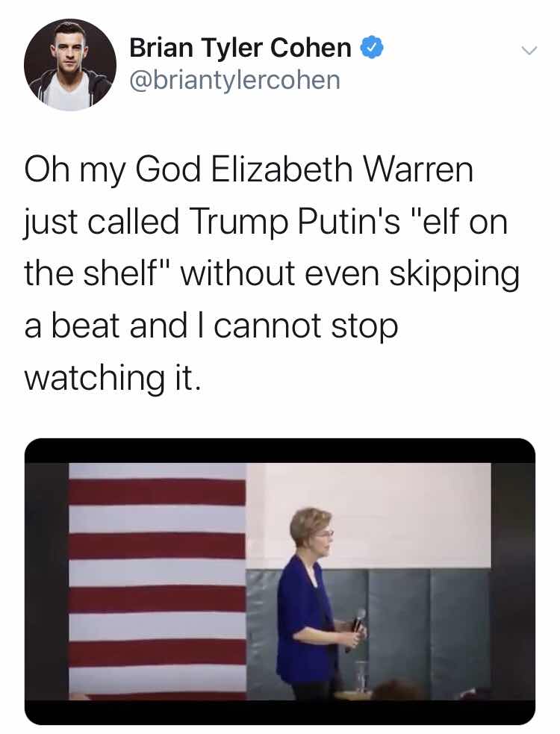The image size is (560, 734).
Task: Expand the tweet options chevron
Action: tap(529, 49)
